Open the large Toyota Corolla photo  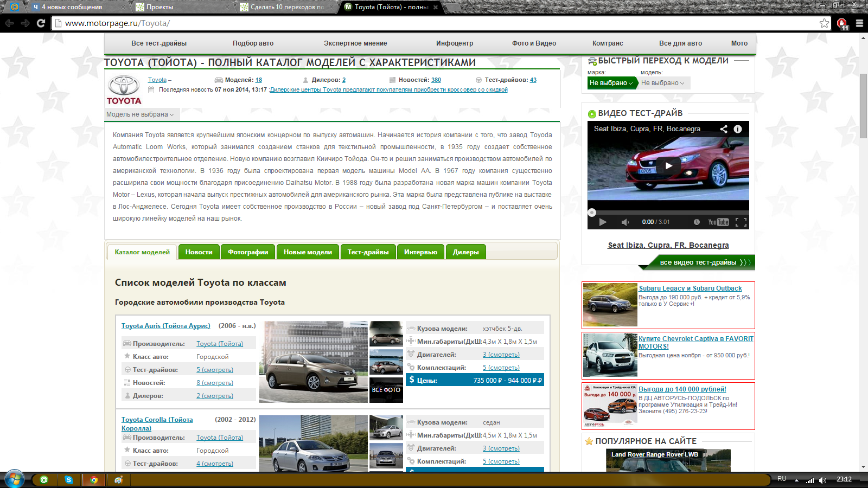pos(314,443)
